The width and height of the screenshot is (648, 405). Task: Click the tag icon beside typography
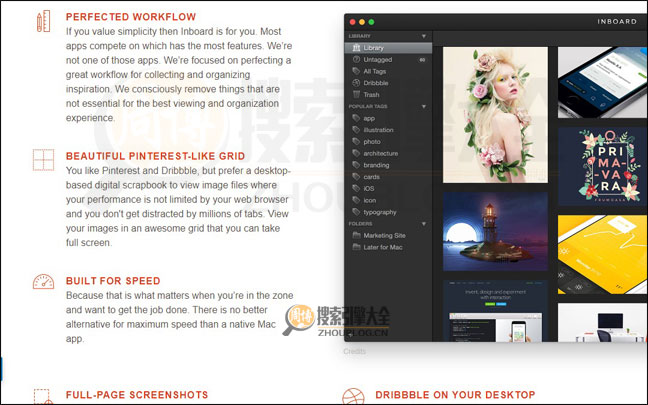click(356, 212)
